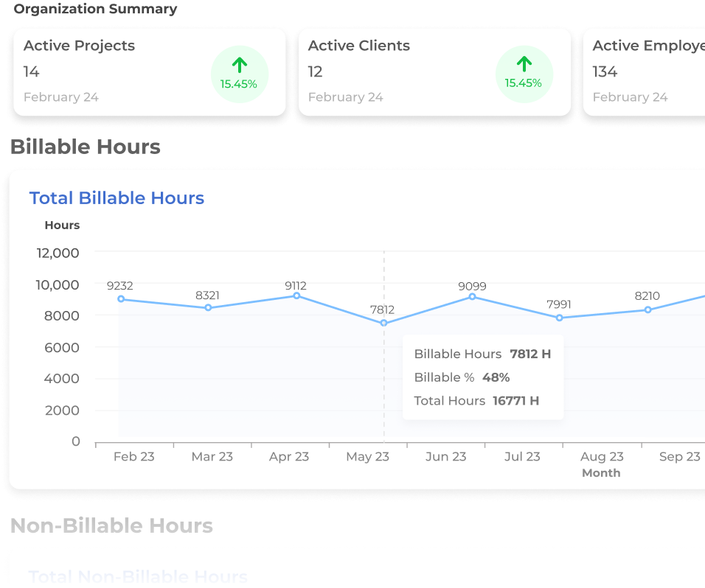This screenshot has height=588, width=705.
Task: Click the May 23 axis label
Action: (368, 456)
